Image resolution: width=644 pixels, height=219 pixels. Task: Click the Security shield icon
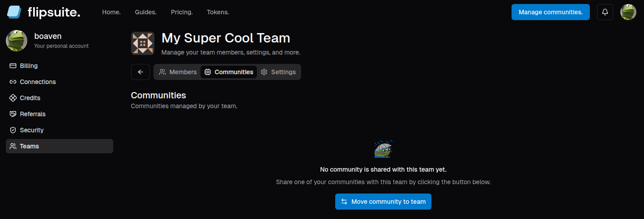[x=13, y=130]
